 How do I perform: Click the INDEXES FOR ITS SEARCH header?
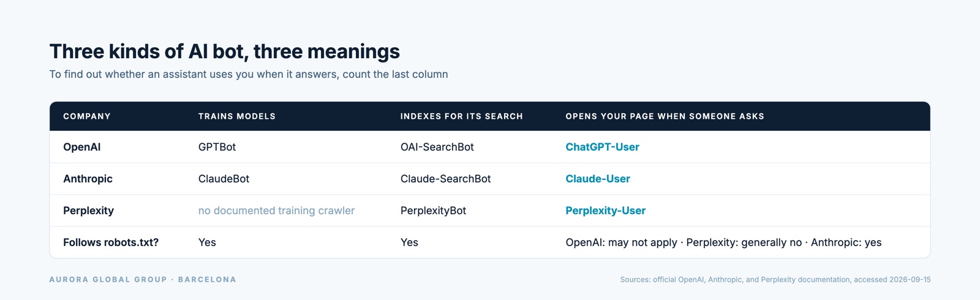point(462,116)
